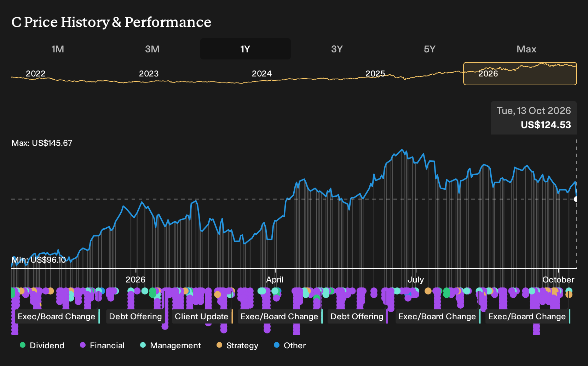Switch to the 3Y range tab

pos(337,49)
